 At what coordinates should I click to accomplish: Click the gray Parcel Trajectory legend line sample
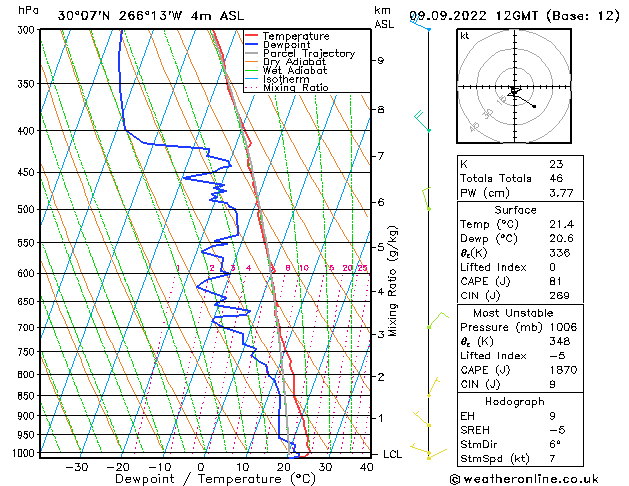[252, 53]
